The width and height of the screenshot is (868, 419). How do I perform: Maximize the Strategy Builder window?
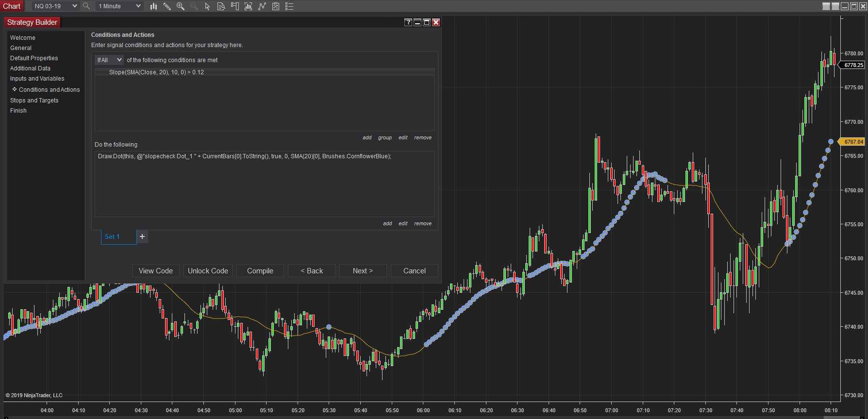427,22
